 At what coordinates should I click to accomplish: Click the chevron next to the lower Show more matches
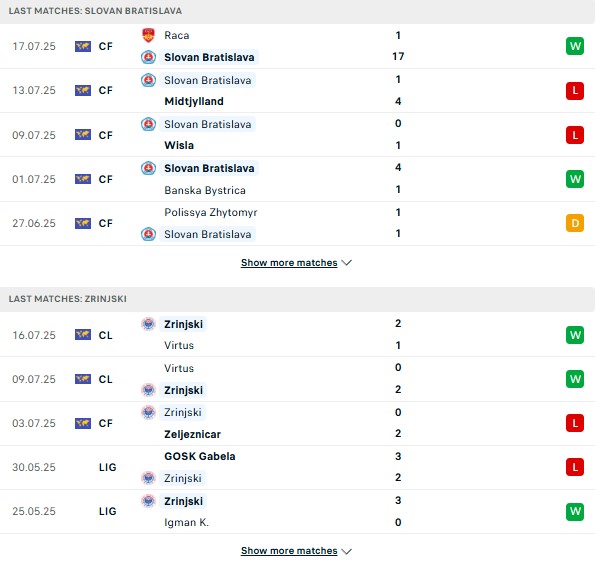tap(346, 551)
